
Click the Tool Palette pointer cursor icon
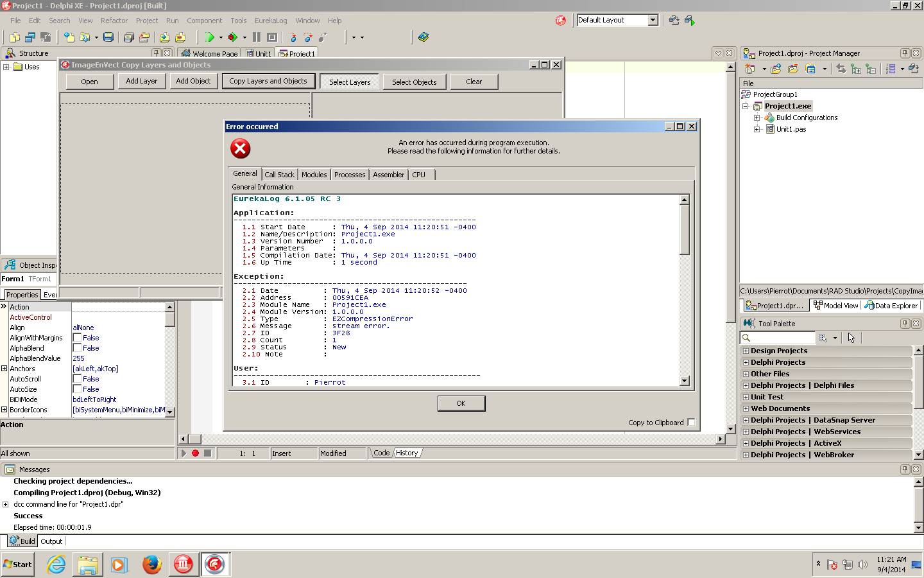click(851, 338)
